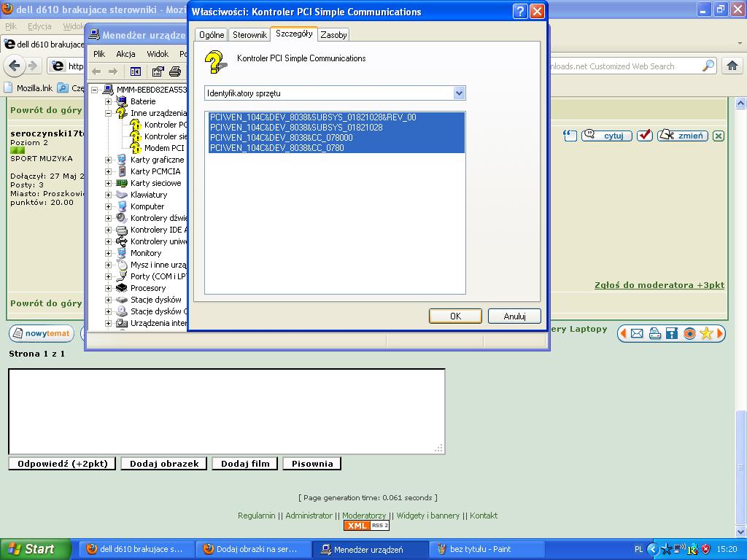Expand the Karty PCMCIA category
The image size is (747, 560).
pyautogui.click(x=108, y=171)
